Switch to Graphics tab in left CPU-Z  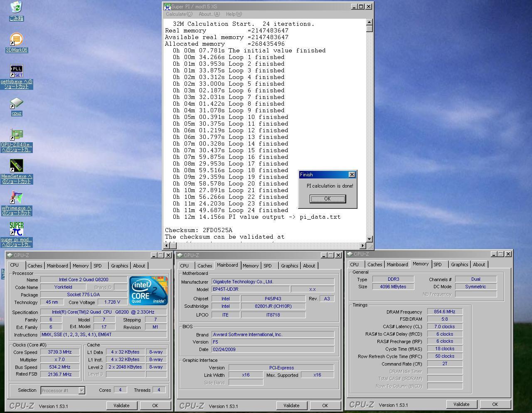120,266
